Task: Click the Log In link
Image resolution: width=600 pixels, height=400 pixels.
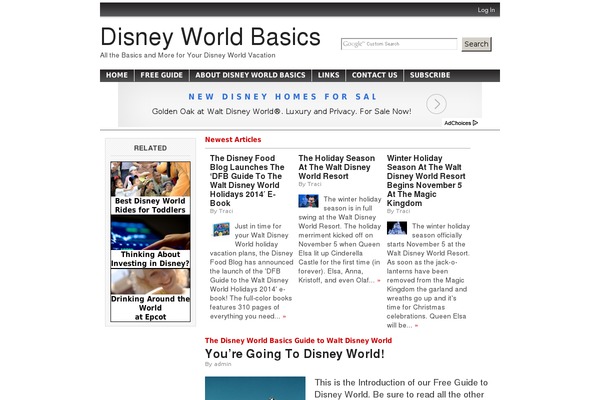Action: (x=486, y=10)
